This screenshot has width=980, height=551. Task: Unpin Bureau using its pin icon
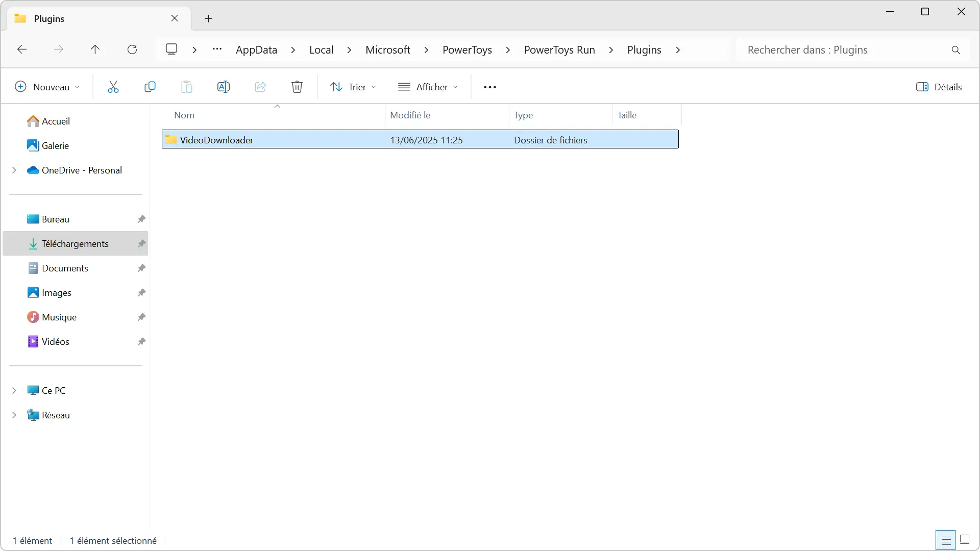[x=141, y=219]
